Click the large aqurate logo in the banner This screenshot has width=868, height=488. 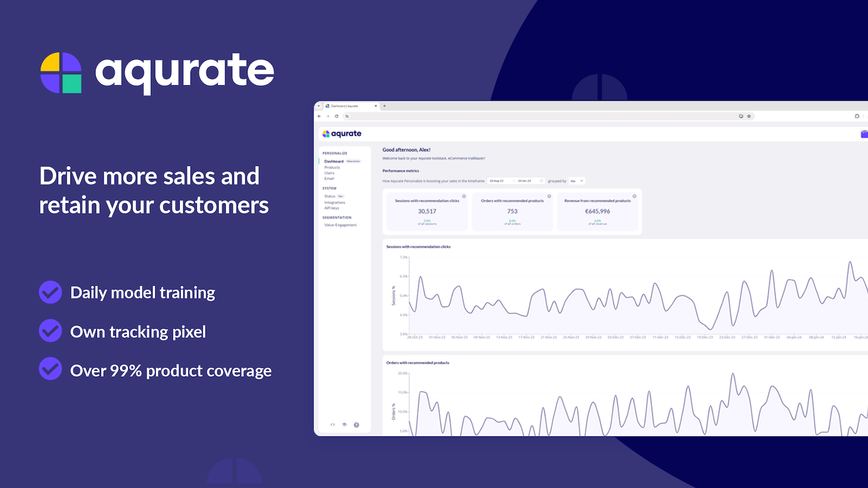(x=157, y=73)
